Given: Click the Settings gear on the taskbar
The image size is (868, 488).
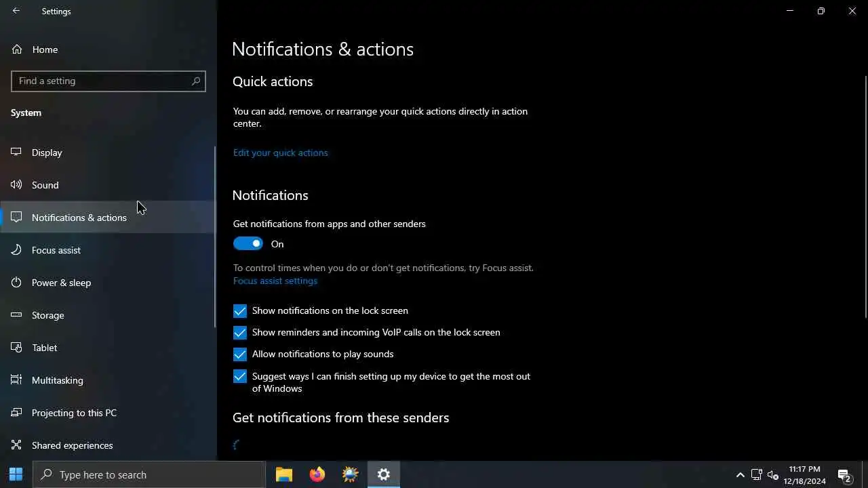Looking at the screenshot, I should pos(384,474).
